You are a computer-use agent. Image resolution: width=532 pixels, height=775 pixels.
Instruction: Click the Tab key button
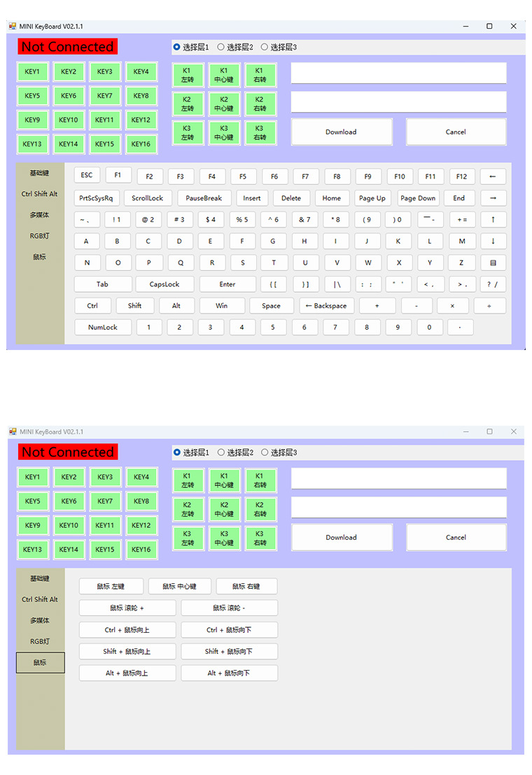point(102,284)
